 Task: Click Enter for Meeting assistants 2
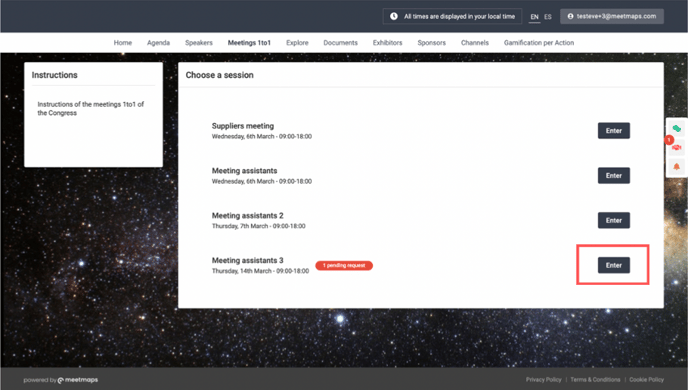[613, 220]
